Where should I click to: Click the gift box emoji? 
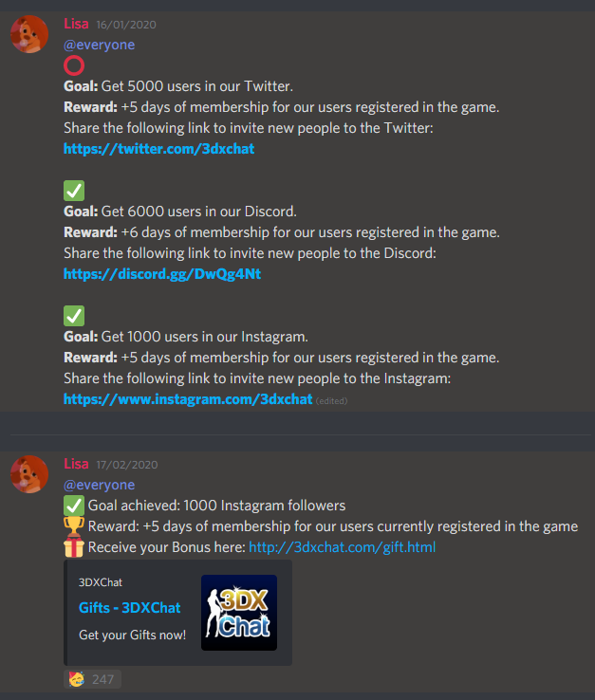pos(74,547)
